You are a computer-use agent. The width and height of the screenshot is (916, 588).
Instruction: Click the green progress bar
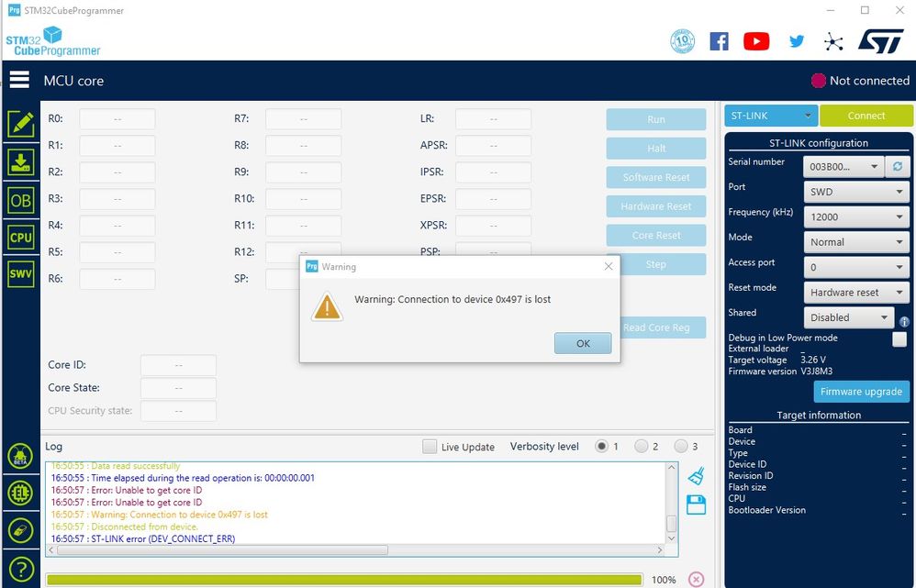(x=344, y=579)
